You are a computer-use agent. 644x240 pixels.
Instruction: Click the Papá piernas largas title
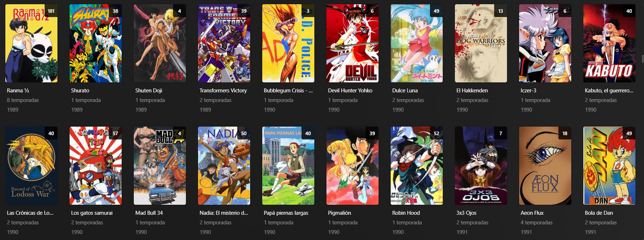[286, 213]
